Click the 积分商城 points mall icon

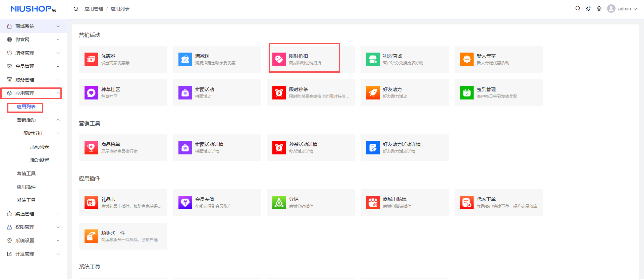(373, 59)
